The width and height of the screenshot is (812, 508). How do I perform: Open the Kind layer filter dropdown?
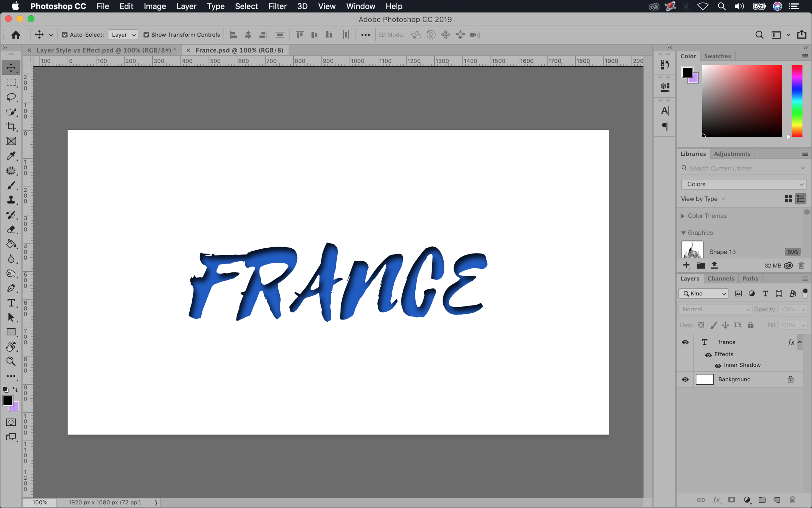703,293
